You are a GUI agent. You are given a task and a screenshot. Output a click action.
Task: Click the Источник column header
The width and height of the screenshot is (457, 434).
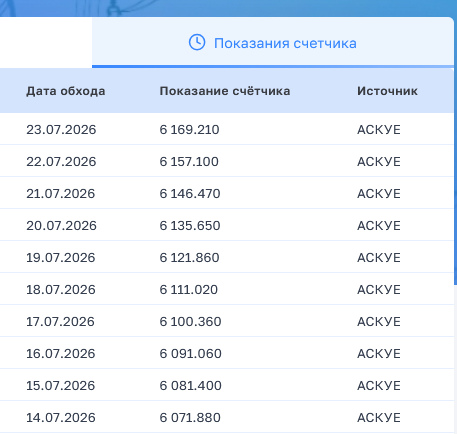coord(387,91)
